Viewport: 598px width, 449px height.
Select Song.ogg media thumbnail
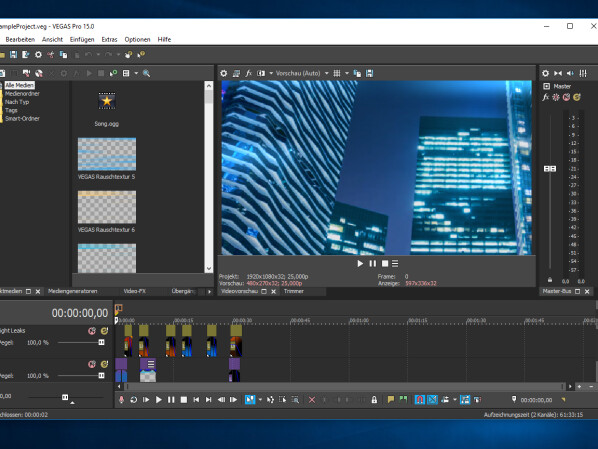coord(107,101)
